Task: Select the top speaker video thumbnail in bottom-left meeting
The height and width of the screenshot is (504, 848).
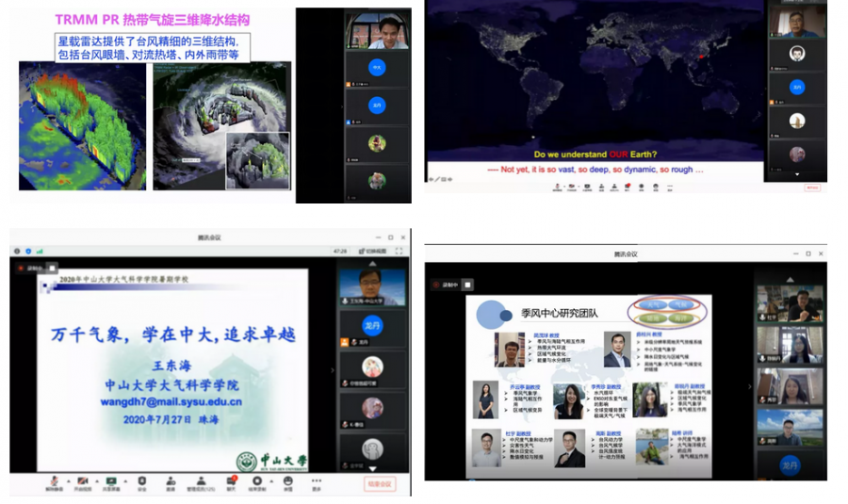Action: pos(371,285)
